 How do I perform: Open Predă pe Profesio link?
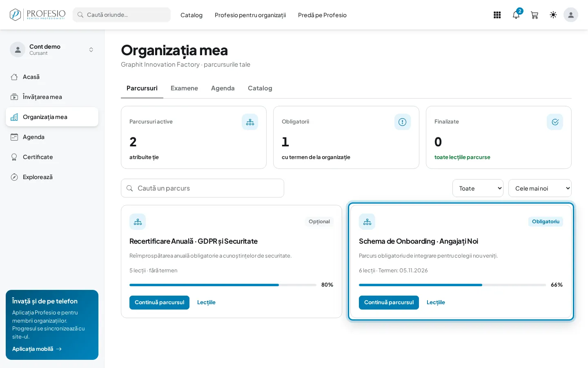pos(322,15)
